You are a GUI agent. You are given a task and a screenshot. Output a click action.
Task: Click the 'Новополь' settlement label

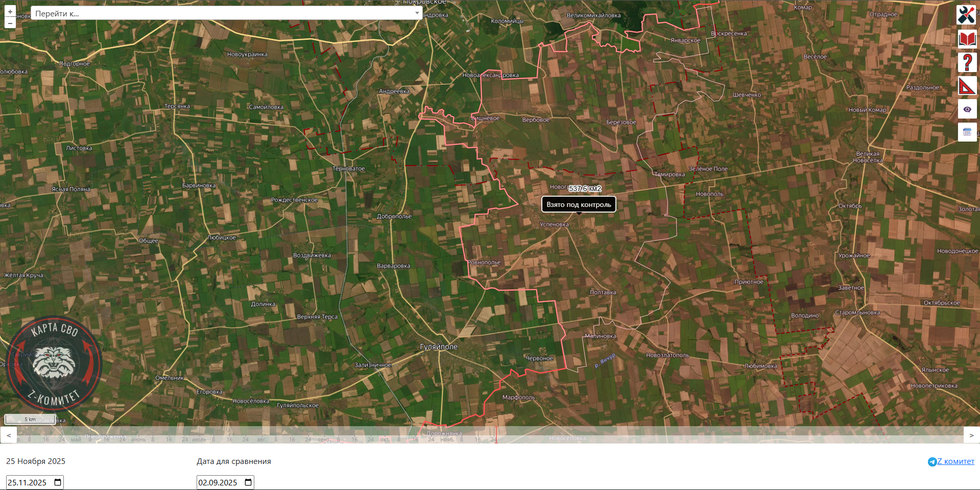pos(709,194)
